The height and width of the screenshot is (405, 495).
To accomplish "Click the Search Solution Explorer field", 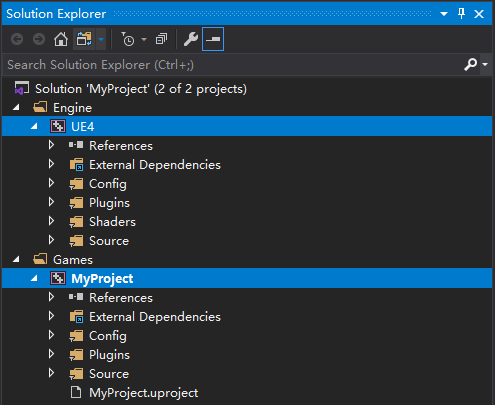I will pyautogui.click(x=233, y=65).
